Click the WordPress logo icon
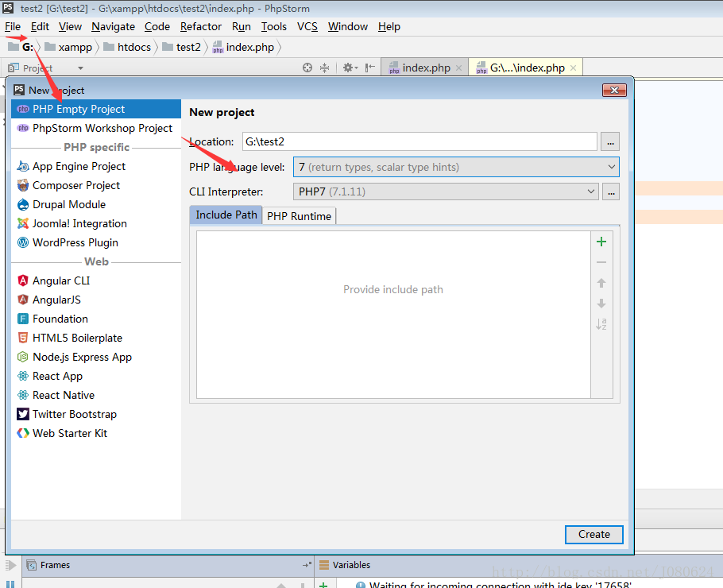The height and width of the screenshot is (588, 723). (x=22, y=242)
